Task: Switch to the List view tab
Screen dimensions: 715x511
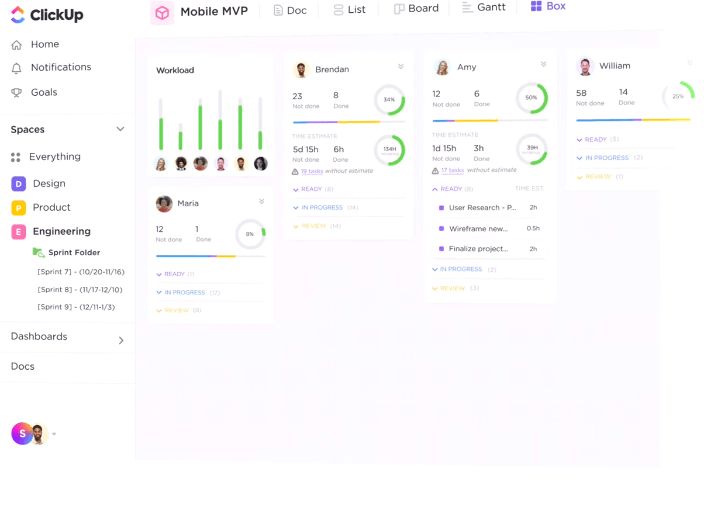Action: pos(350,10)
